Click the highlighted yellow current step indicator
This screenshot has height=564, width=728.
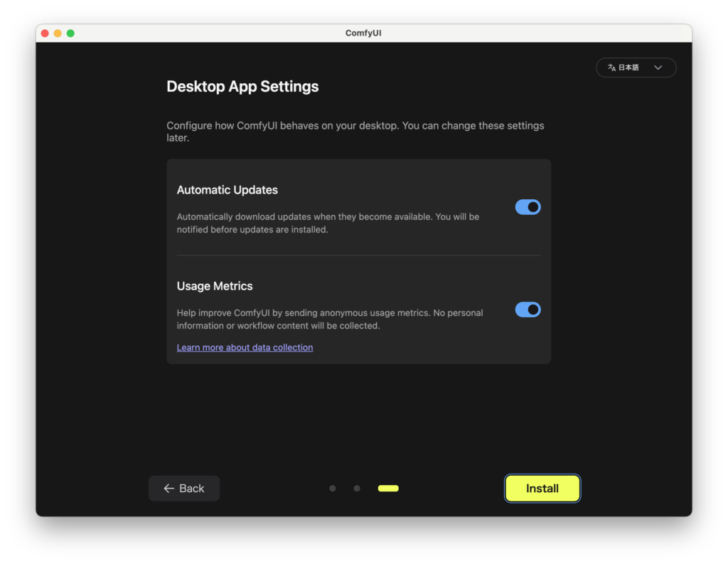[388, 489]
